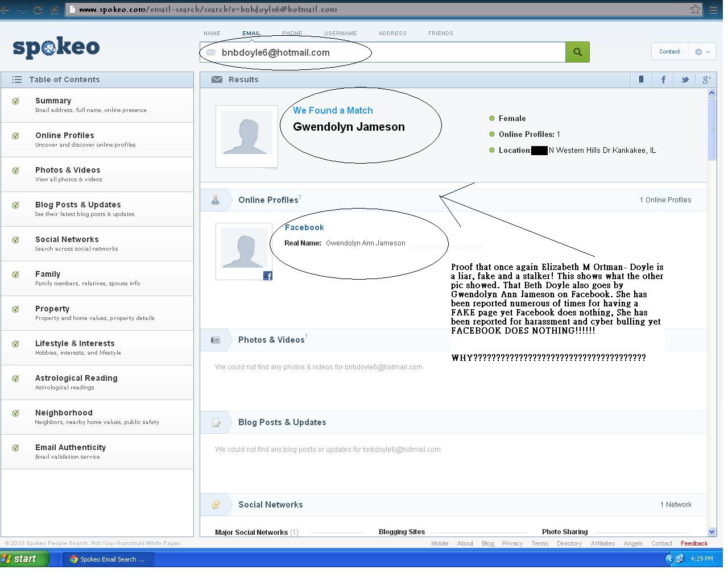Screen dimensions: 728x582
Task: Click Gwendolyn Jameson's profile photo placeholder
Action: [x=246, y=136]
